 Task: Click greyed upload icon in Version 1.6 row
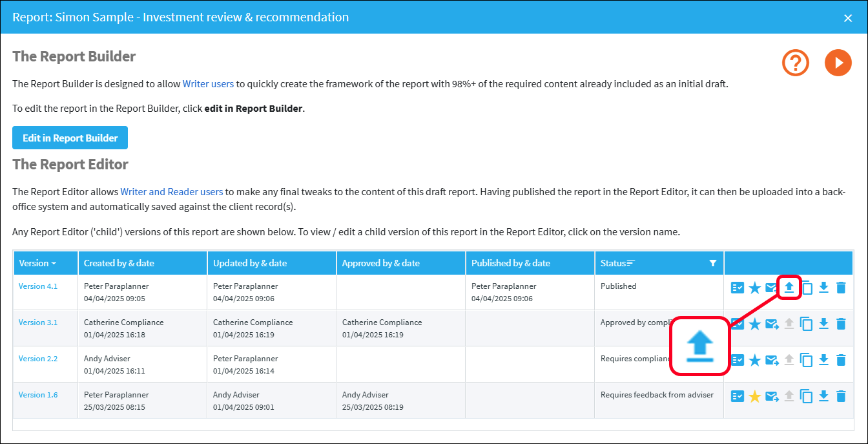click(789, 396)
